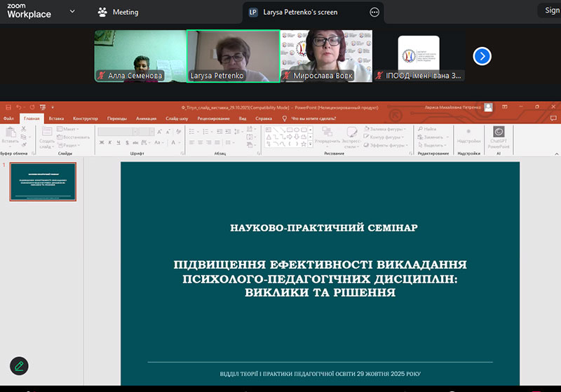Expand the Zoom Workplace dropdown chevron
The height and width of the screenshot is (392, 561).
(73, 12)
